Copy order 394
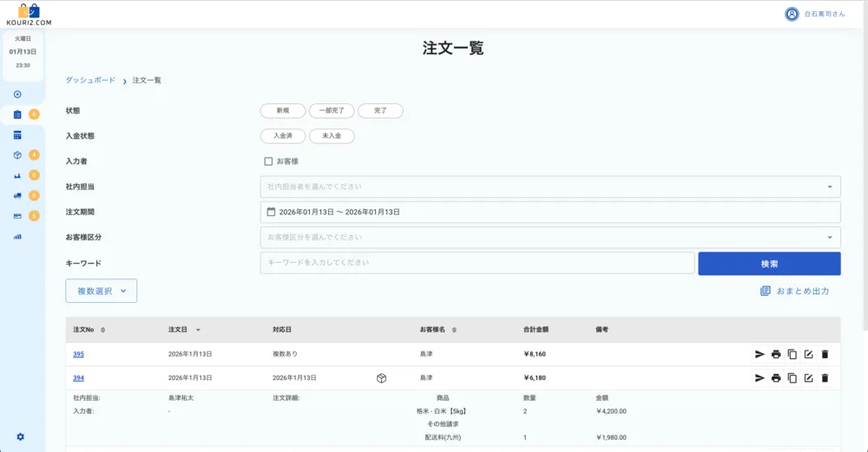Viewport: 868px width, 452px height. pyautogui.click(x=792, y=378)
